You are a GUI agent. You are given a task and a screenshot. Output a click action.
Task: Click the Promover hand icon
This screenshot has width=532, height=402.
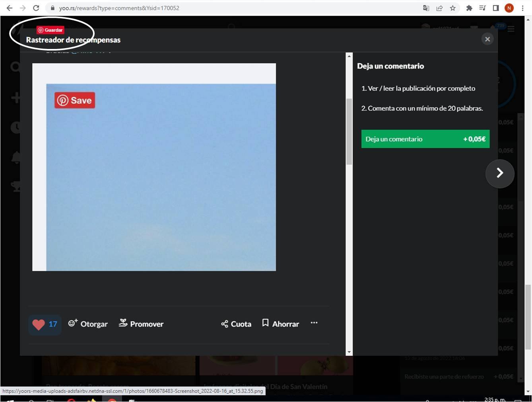[123, 323]
